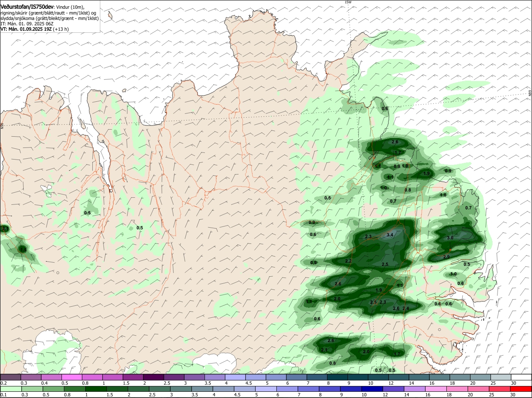Click the darkest purple swatch at 2 in upper legend
This screenshot has width=532, height=398.
point(153,377)
